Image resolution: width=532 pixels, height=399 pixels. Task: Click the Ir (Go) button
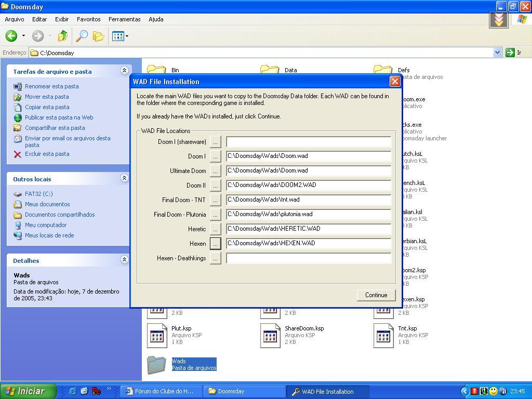[x=513, y=52]
